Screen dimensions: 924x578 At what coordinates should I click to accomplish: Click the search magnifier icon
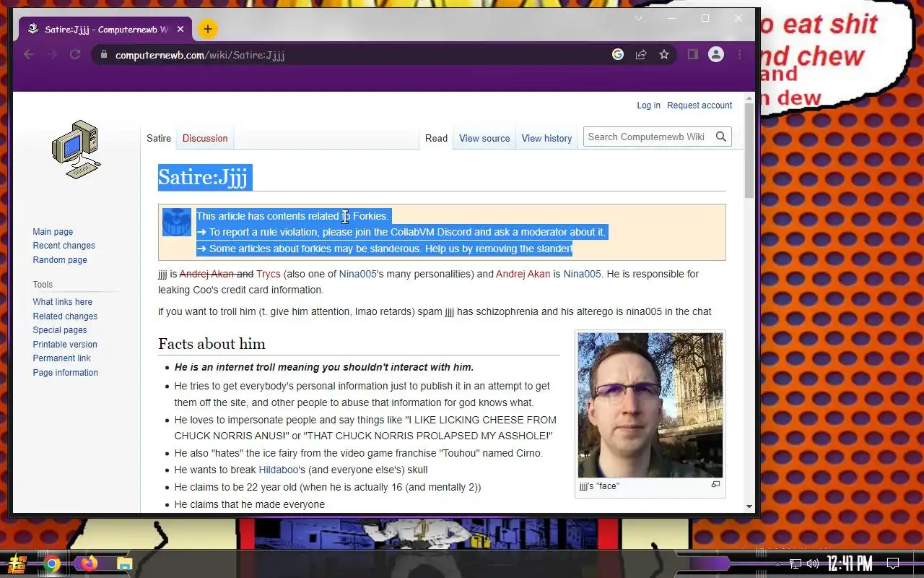tap(720, 137)
